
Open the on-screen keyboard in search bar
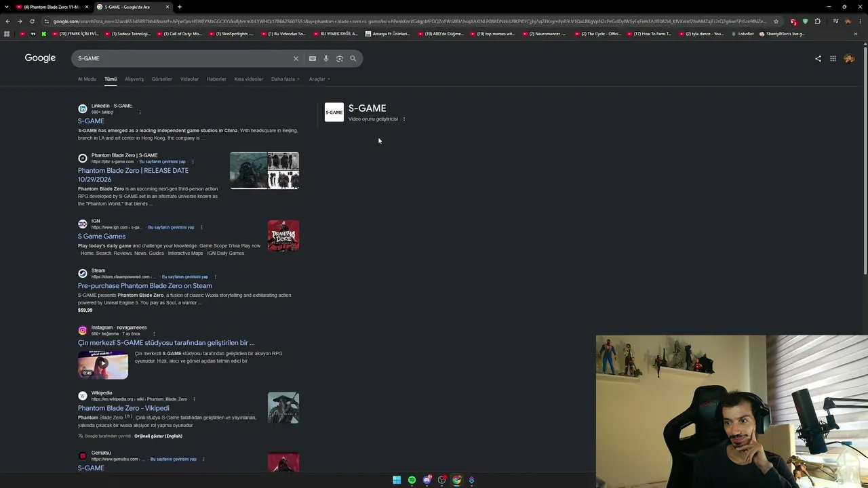313,58
